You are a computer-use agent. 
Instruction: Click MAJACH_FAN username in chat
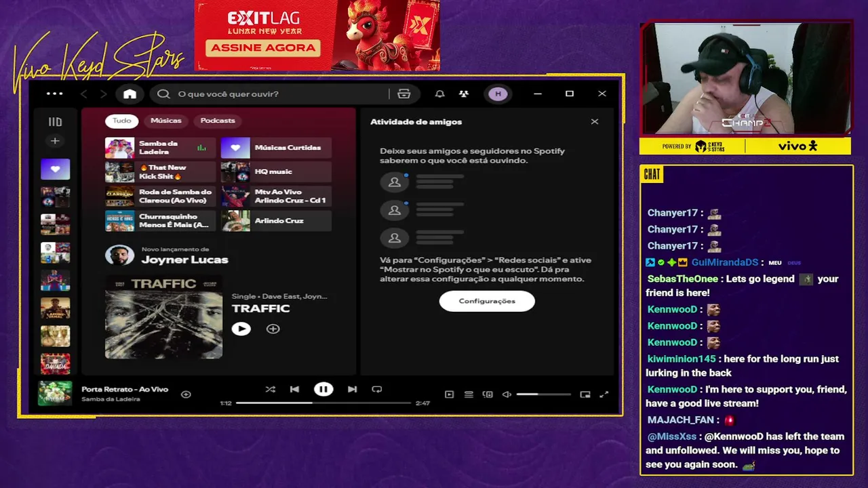(681, 420)
